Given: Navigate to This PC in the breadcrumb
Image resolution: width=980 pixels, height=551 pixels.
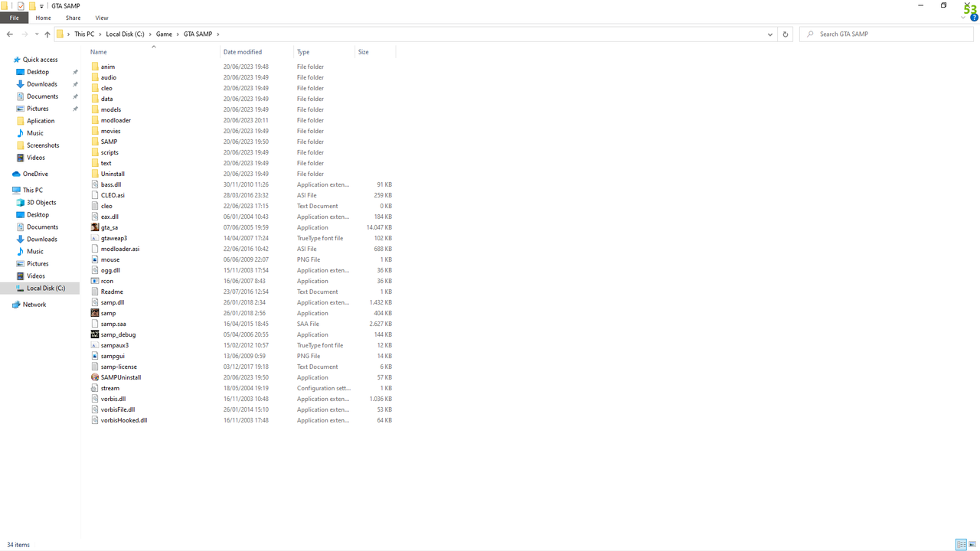Looking at the screenshot, I should point(84,34).
